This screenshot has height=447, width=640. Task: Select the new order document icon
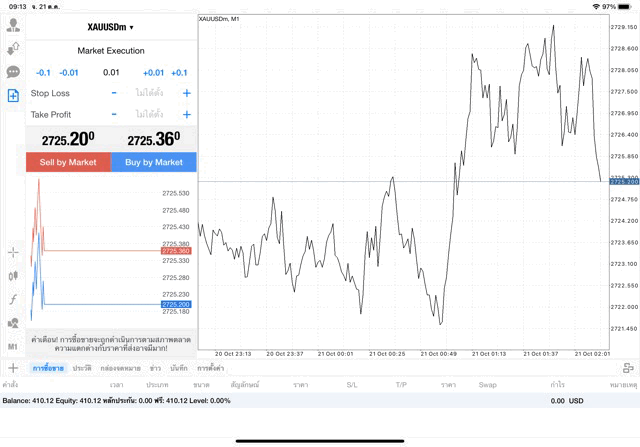coord(13,96)
